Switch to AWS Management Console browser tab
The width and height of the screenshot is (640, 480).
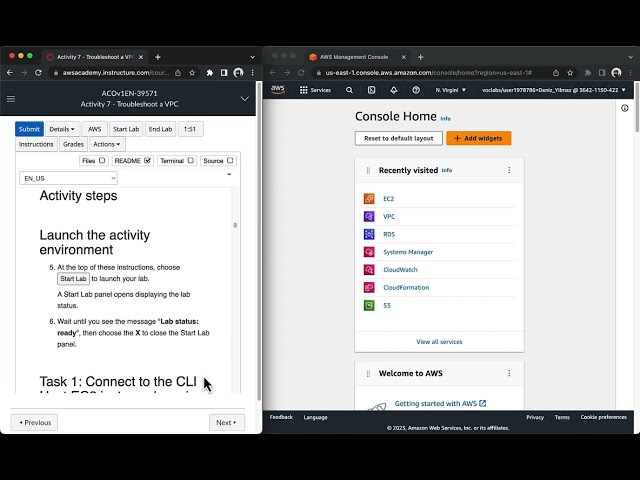tap(358, 57)
